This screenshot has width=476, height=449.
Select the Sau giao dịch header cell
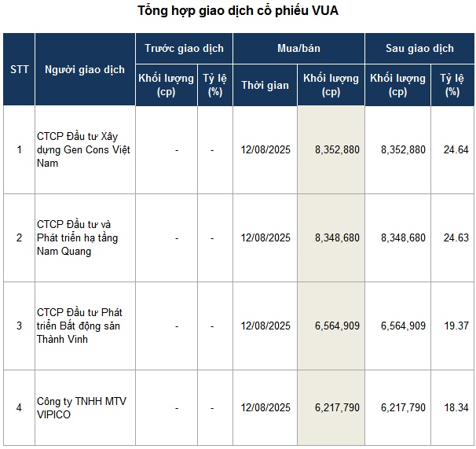click(x=419, y=48)
